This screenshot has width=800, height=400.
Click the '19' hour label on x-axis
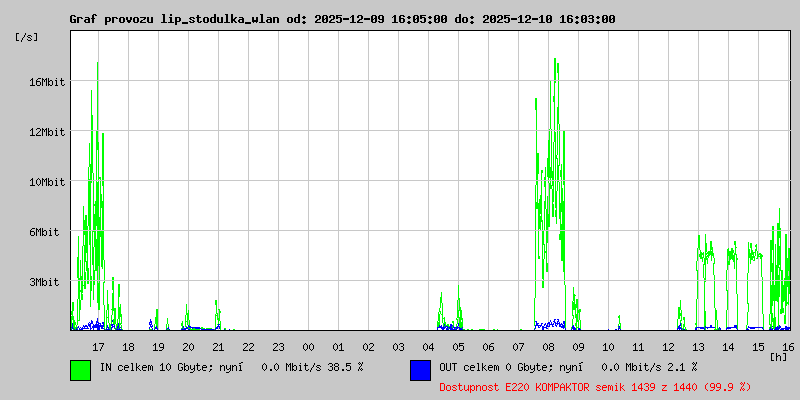click(158, 347)
